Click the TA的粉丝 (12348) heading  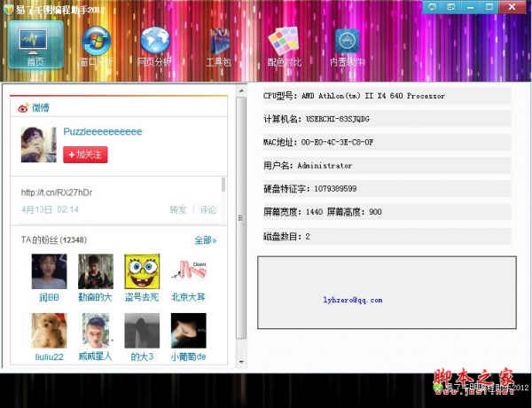[54, 240]
